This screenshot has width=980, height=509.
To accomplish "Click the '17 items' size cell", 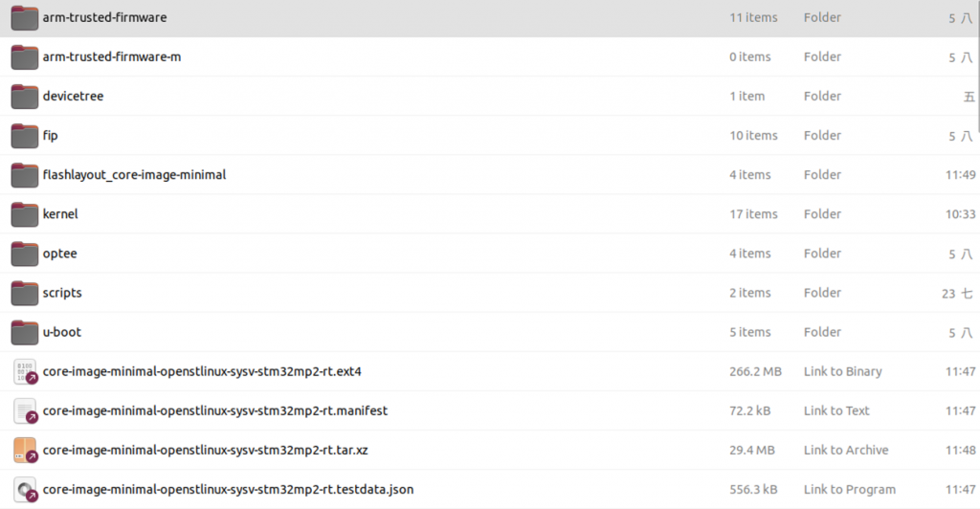I will coord(753,214).
